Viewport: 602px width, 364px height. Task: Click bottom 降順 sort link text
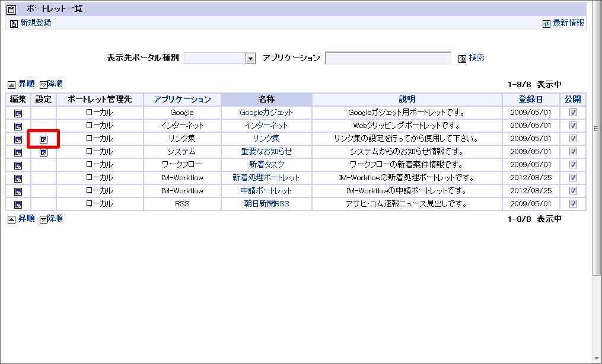55,218
